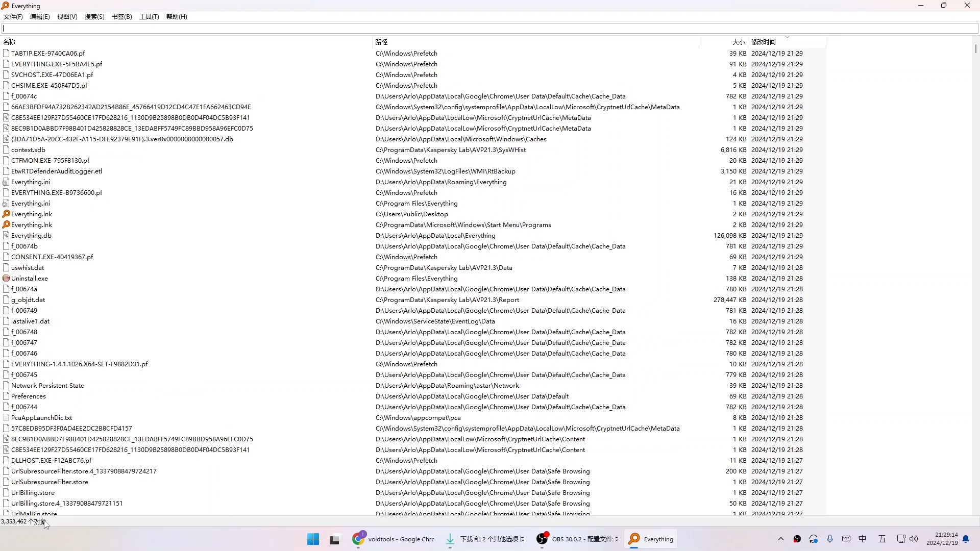Screen dimensions: 980x551
Task: Open the 工具(T) menu
Action: 149,17
